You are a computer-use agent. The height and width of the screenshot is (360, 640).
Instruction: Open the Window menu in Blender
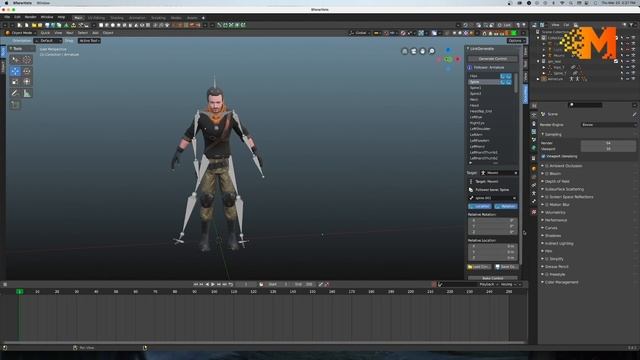tap(47, 17)
